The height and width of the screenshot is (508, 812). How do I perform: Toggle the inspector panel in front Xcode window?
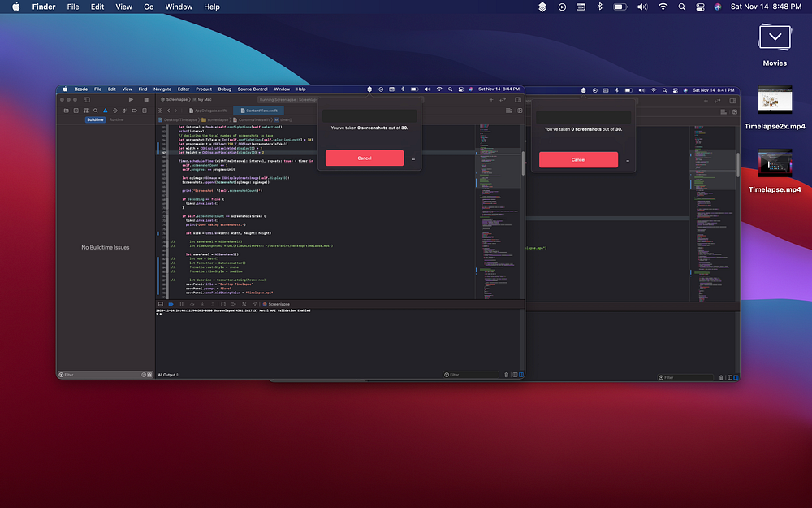click(x=518, y=99)
